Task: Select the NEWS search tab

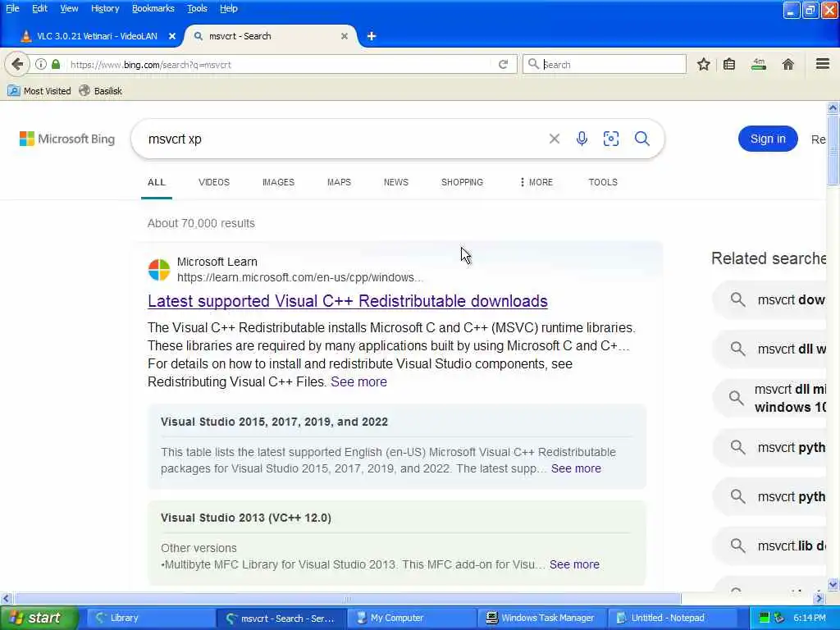Action: (396, 182)
